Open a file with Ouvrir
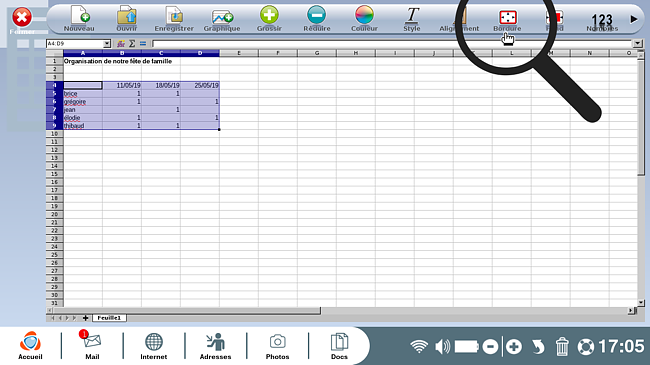This screenshot has height=365, width=650. coord(127,19)
